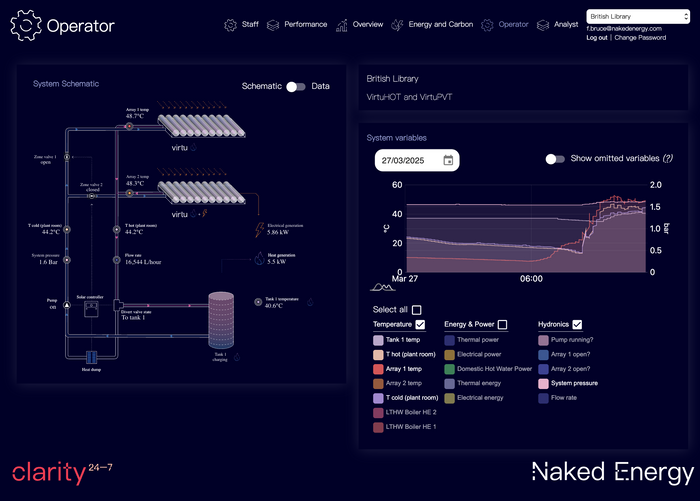Viewport: 700px width, 501px height.
Task: Click the Heat generation flame icon
Action: coord(259,259)
